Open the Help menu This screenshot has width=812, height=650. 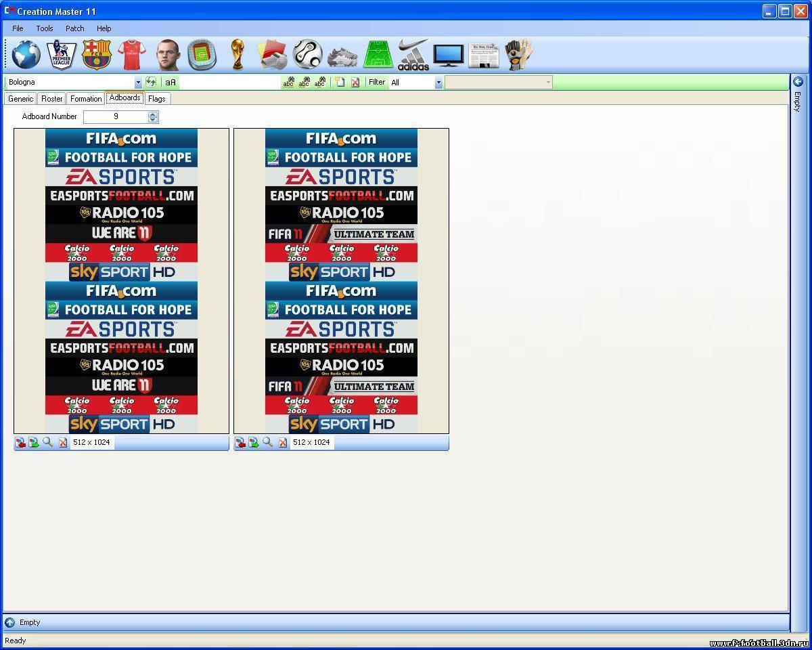click(x=104, y=28)
